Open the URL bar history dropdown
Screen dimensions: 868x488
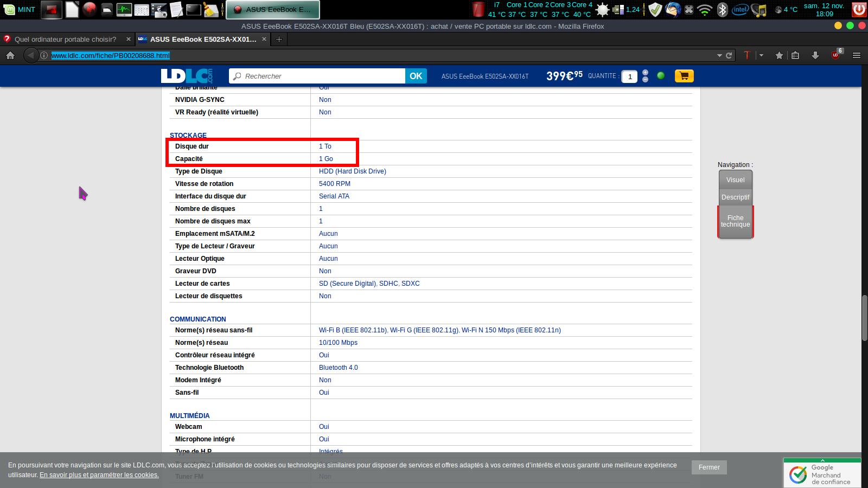[x=719, y=55]
